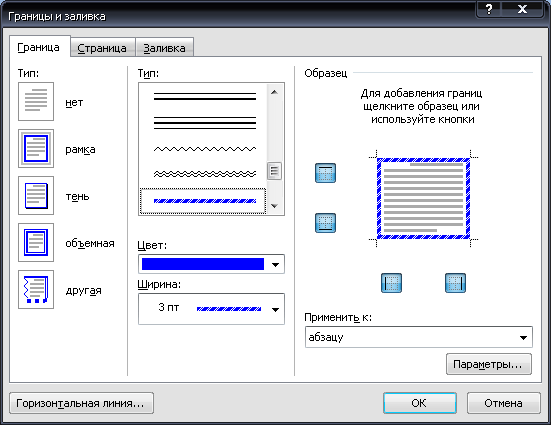Click the help question mark button
Screen dimensions: 551x425
[x=489, y=9]
